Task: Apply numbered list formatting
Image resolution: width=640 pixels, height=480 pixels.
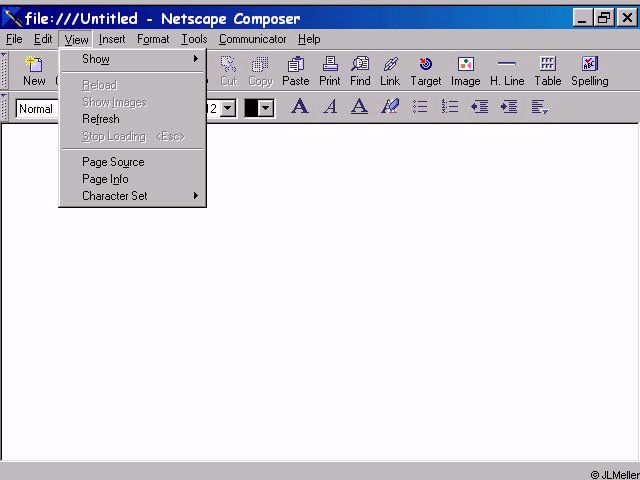Action: [x=450, y=107]
